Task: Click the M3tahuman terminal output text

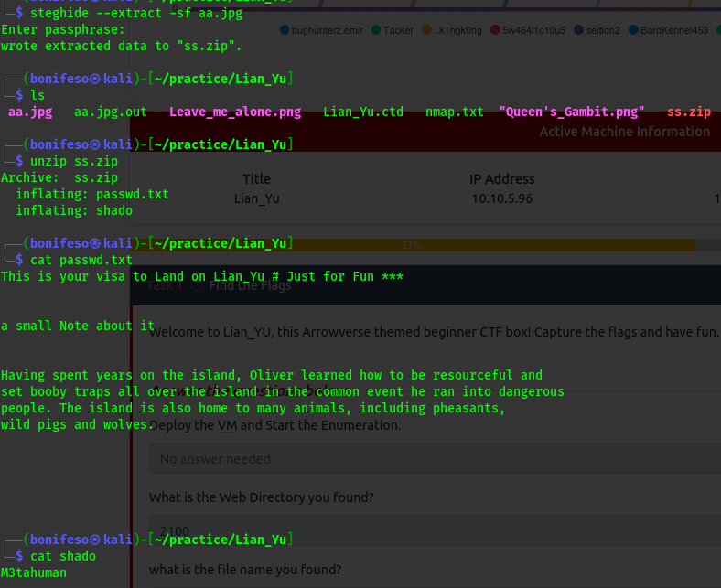Action: 34,572
